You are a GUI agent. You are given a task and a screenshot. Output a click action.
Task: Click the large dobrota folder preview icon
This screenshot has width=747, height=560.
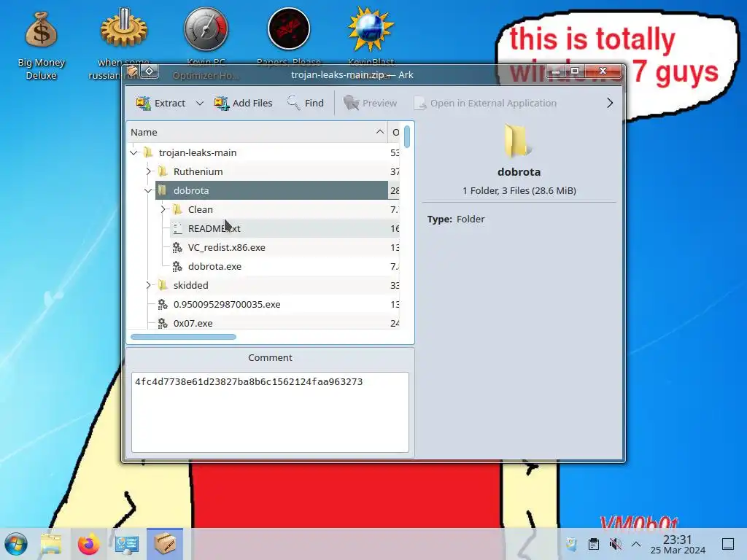518,141
